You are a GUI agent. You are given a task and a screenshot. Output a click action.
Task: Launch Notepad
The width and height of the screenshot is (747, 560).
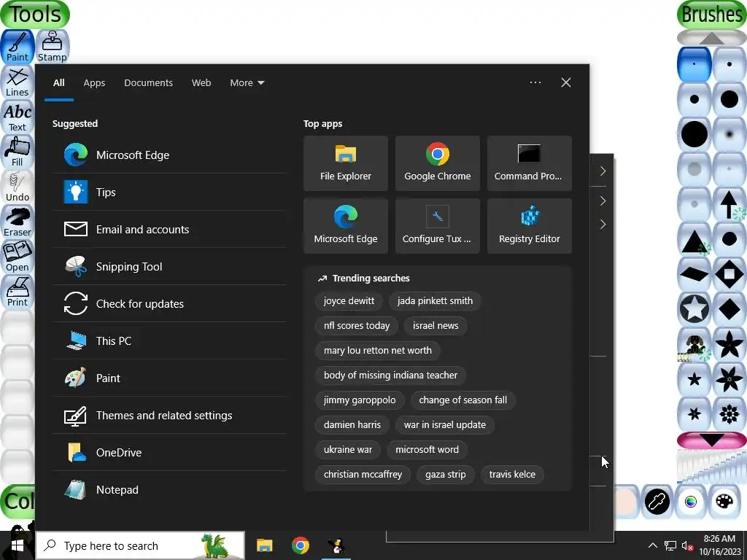point(169,489)
